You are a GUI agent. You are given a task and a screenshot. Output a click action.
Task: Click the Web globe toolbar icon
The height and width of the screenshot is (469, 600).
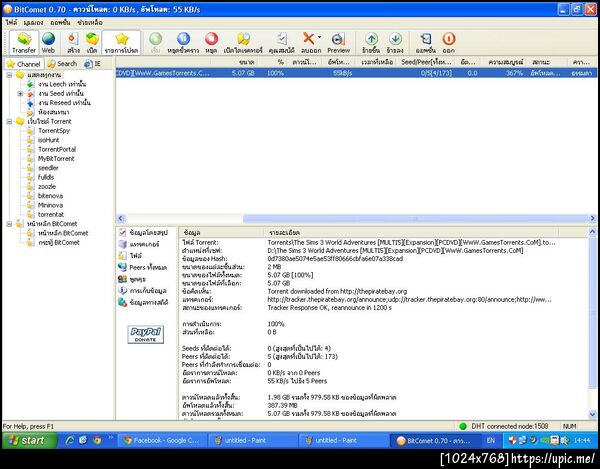48,42
